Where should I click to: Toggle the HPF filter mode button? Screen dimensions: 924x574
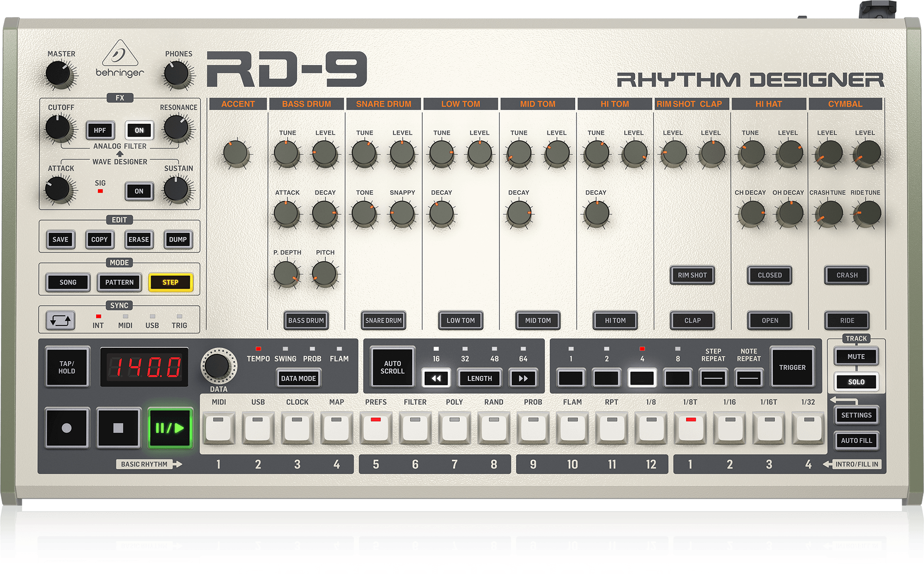(x=100, y=131)
